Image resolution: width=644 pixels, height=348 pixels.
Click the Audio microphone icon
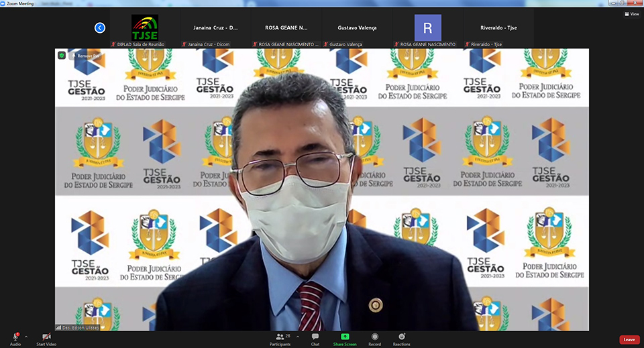point(15,336)
